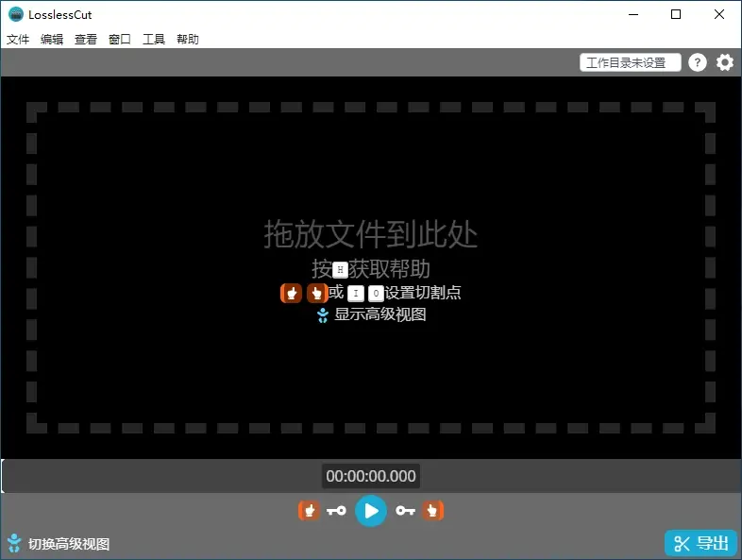Open the 工具 menu
742x560 pixels.
(x=154, y=39)
